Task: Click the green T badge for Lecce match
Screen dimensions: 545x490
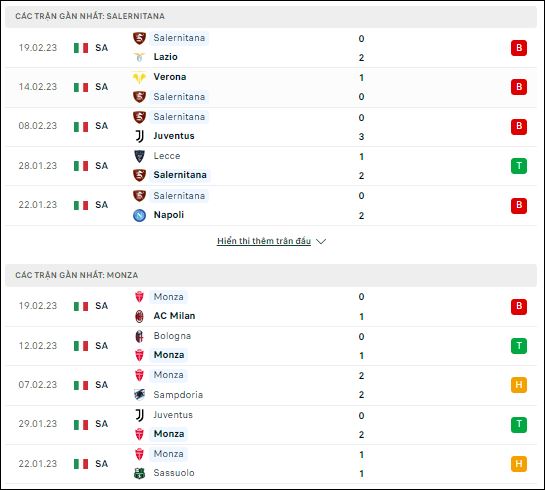Action: pyautogui.click(x=519, y=166)
